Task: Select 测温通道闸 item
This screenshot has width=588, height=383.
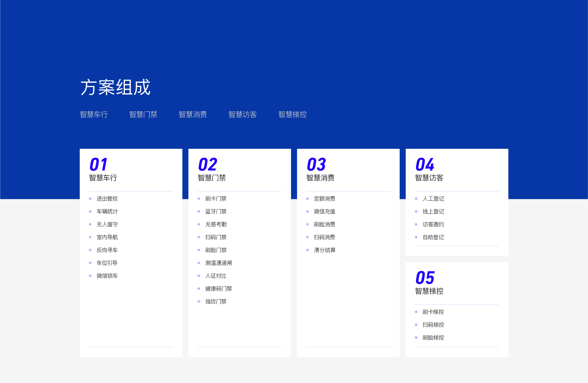Action: point(219,263)
